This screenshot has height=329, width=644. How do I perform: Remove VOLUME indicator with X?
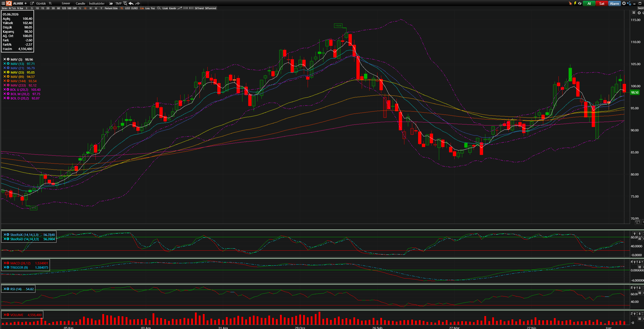5,315
